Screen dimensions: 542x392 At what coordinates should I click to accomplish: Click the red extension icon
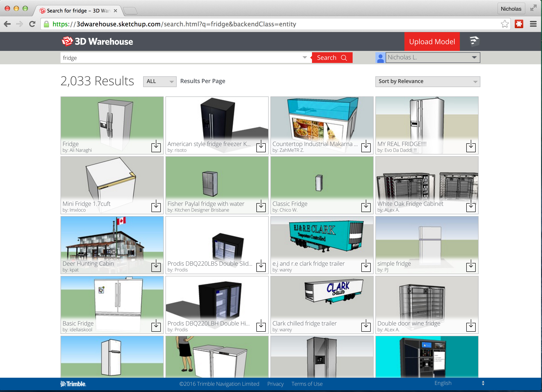[519, 24]
